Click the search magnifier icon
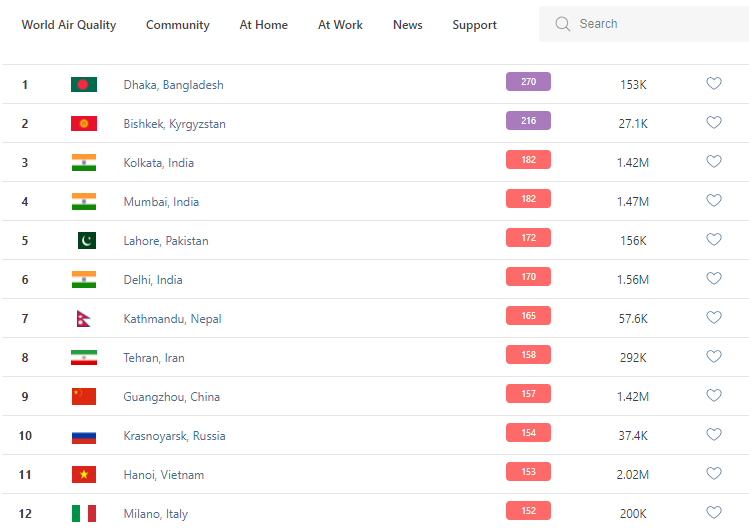The width and height of the screenshot is (749, 530). click(563, 24)
